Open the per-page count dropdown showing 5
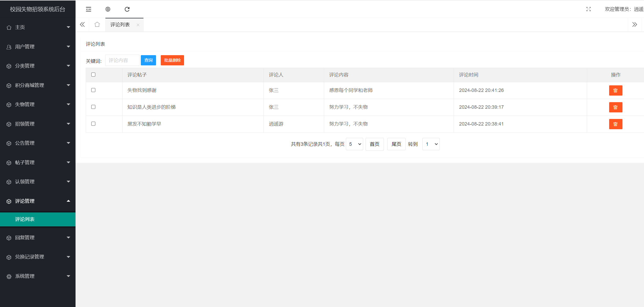 pyautogui.click(x=355, y=144)
